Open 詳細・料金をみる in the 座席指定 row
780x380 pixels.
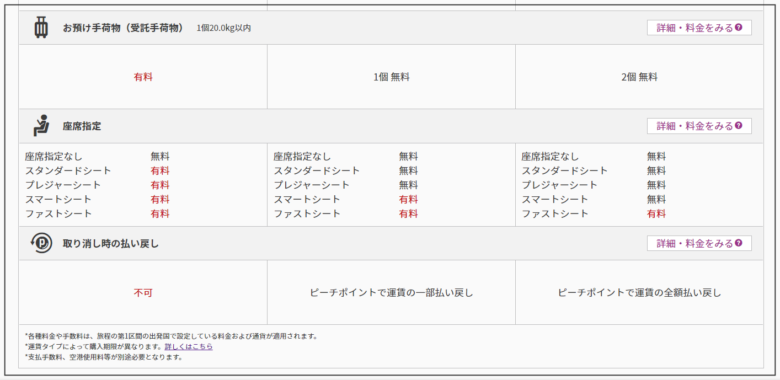point(699,126)
